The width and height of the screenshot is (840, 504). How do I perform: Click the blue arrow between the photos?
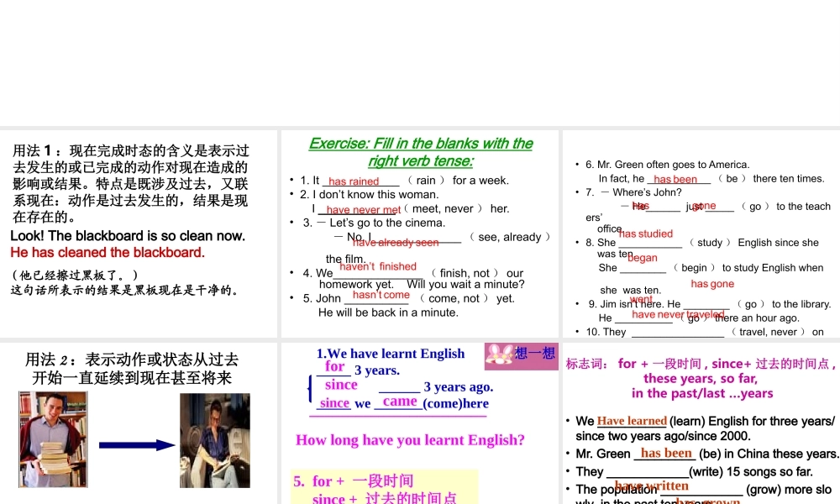[x=137, y=444]
